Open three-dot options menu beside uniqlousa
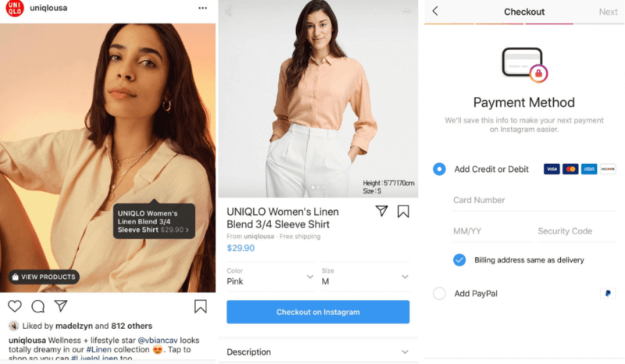Screen dimensions: 625x364 click(x=203, y=8)
